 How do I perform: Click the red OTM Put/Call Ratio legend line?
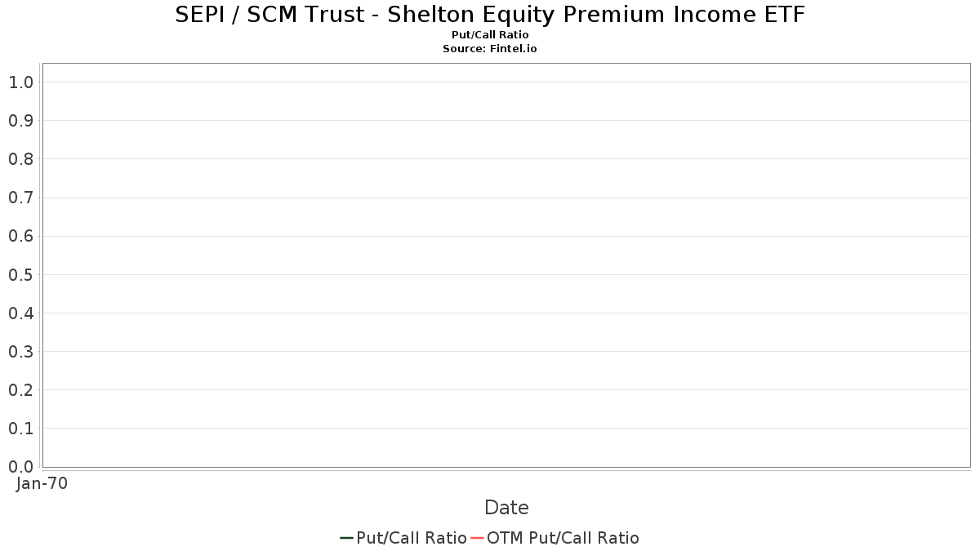[477, 538]
